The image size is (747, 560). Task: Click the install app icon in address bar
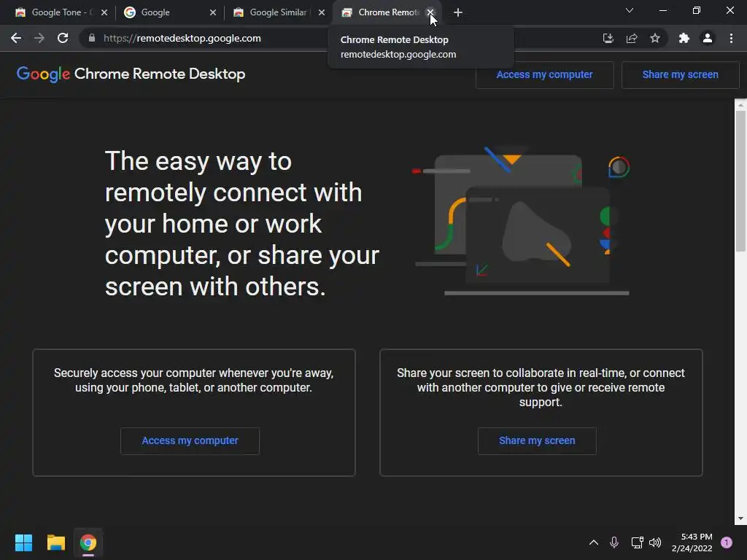tap(608, 38)
